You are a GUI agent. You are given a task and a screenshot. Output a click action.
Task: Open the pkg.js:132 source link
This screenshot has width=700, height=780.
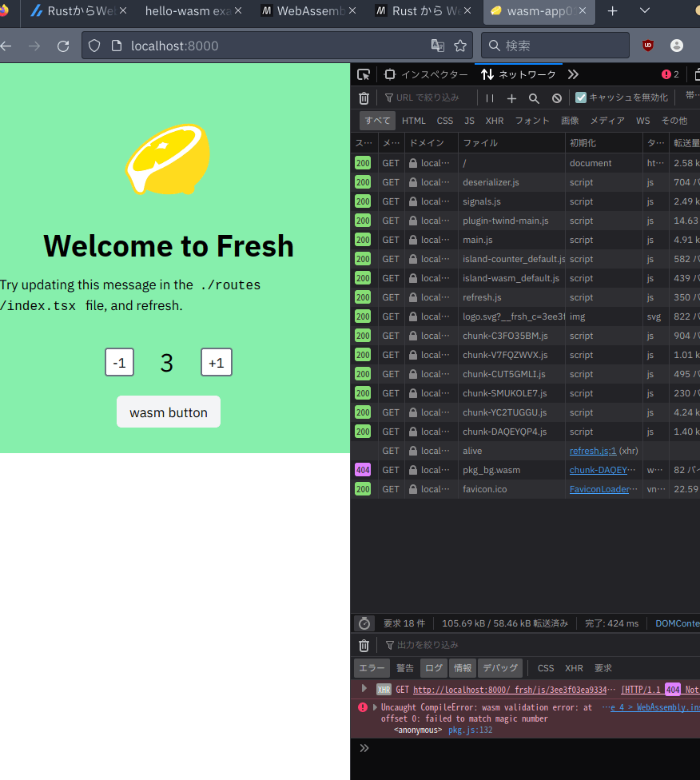pos(470,730)
